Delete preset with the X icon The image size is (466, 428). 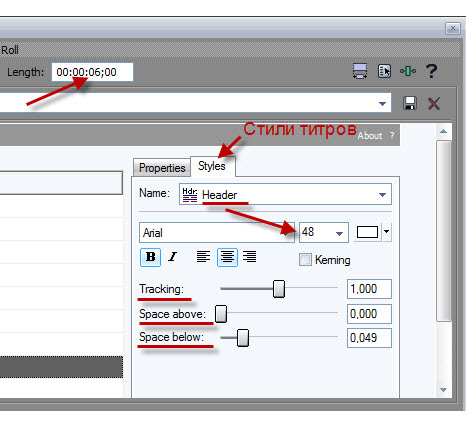[x=434, y=103]
